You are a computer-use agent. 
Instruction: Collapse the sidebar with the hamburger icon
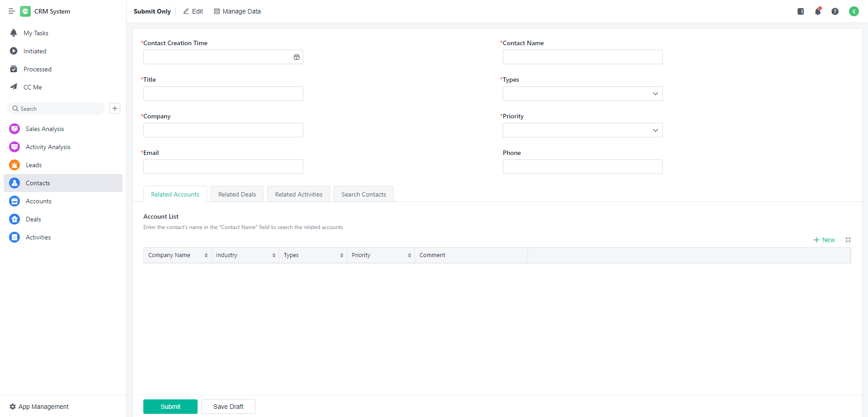[12, 11]
